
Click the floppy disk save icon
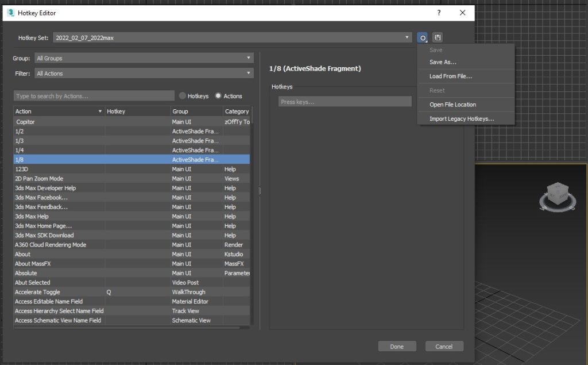point(437,37)
